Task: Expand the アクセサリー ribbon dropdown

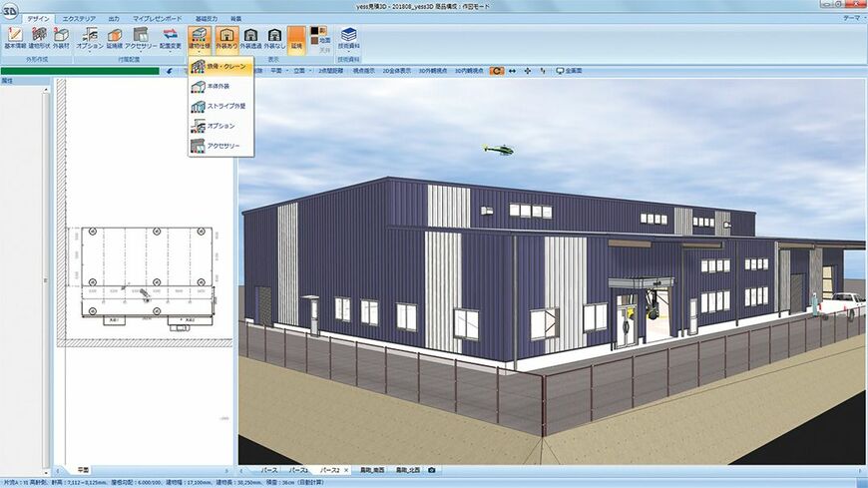Action: click(141, 38)
